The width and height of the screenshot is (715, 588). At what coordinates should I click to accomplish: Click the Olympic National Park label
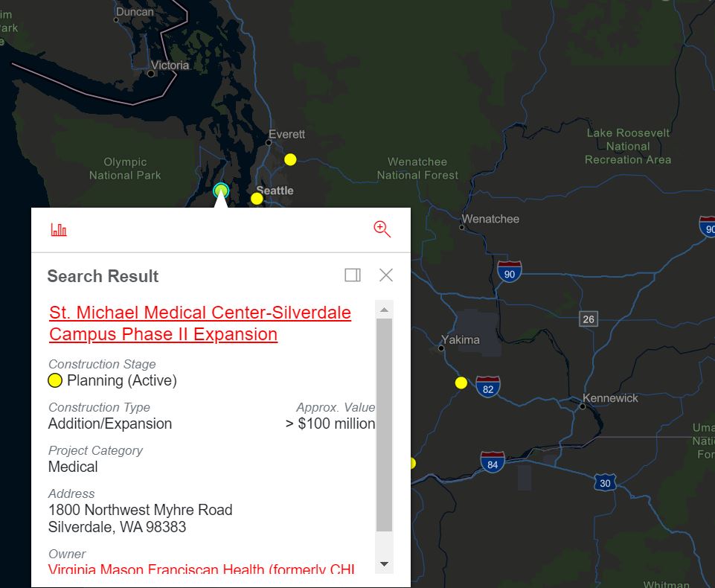click(x=125, y=168)
